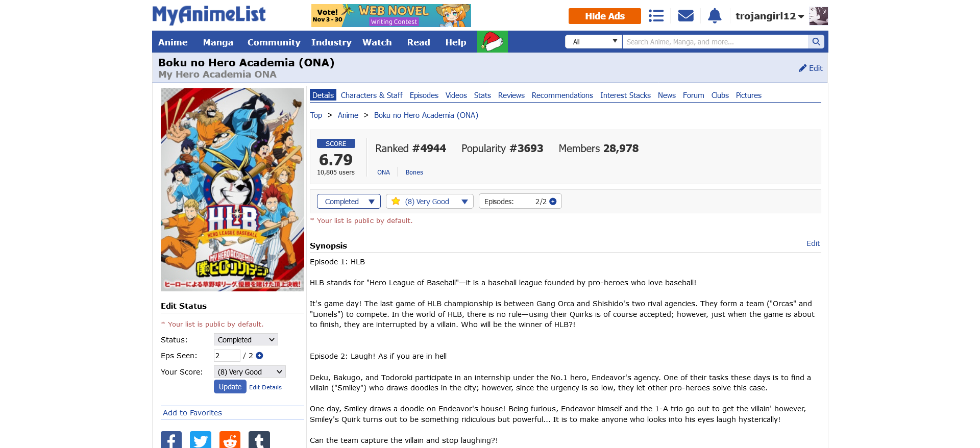
Task: Click the Bones studio link
Action: [414, 172]
